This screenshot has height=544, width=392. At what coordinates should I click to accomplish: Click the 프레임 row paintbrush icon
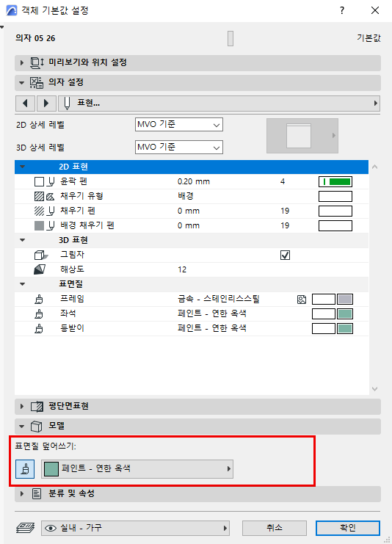coord(39,299)
